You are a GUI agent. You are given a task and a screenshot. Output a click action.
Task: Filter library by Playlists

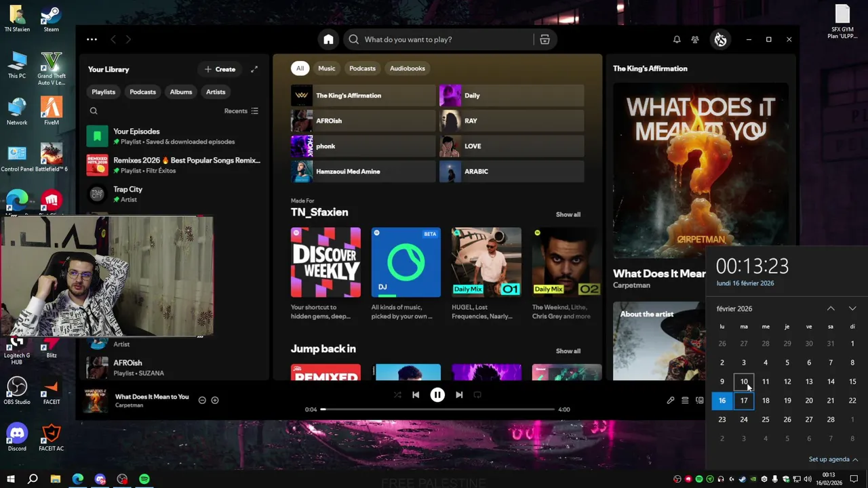[104, 91]
